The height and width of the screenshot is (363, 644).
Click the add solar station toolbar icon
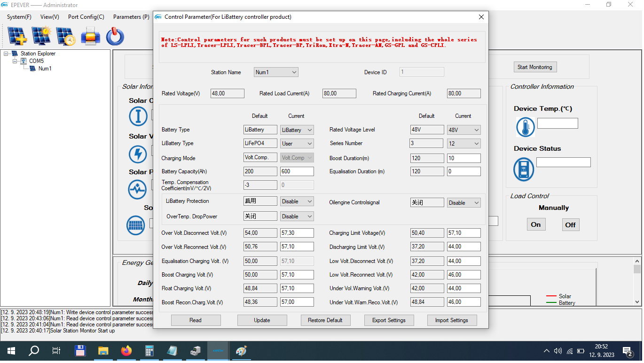17,36
